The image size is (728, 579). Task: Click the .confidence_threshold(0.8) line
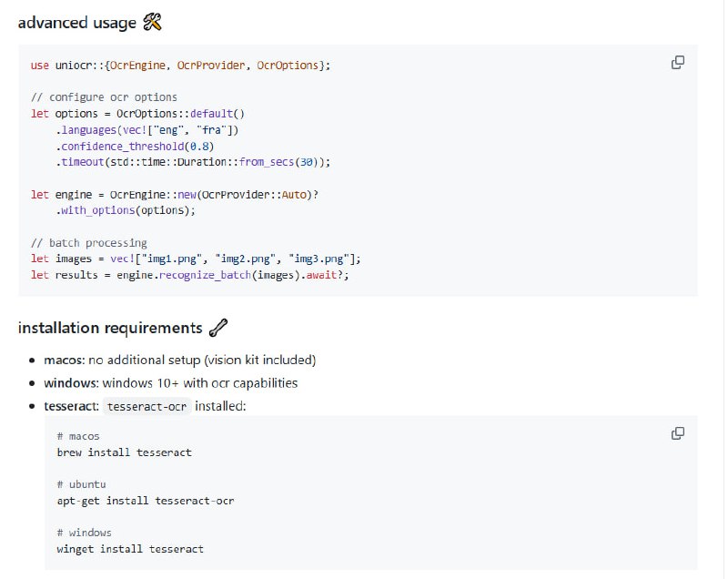point(135,146)
